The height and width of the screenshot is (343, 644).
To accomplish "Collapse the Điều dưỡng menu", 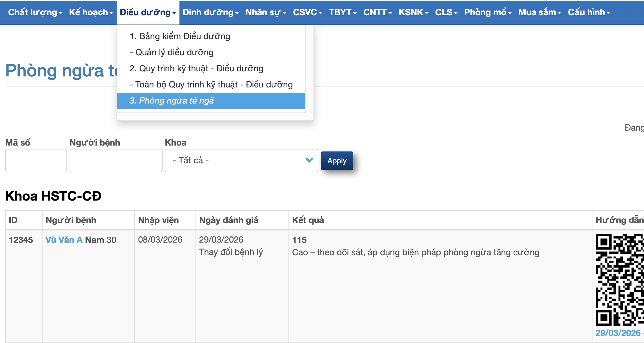I will [x=148, y=12].
